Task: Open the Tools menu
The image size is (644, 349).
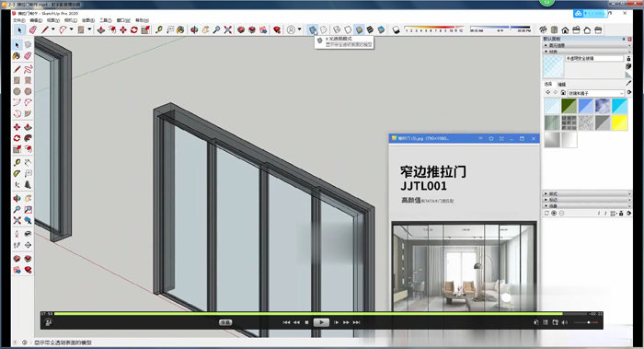Action: point(106,20)
